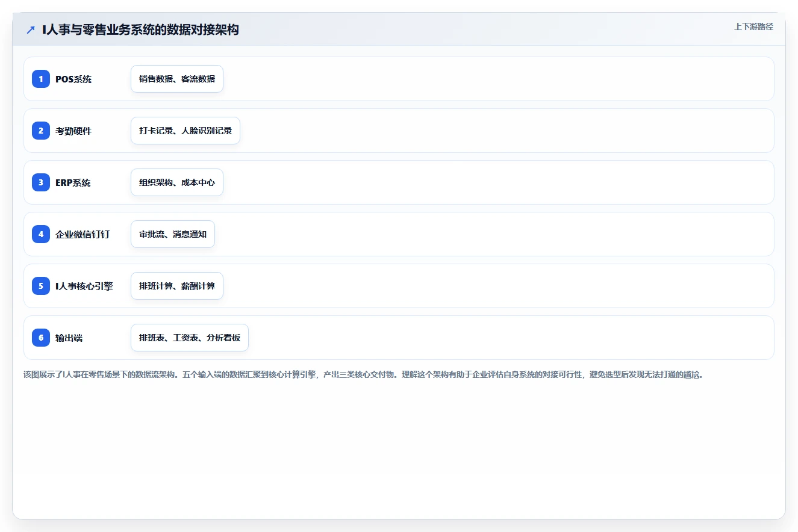
Task: Click the number 2 badge for 考勤硬件
Action: pos(41,131)
